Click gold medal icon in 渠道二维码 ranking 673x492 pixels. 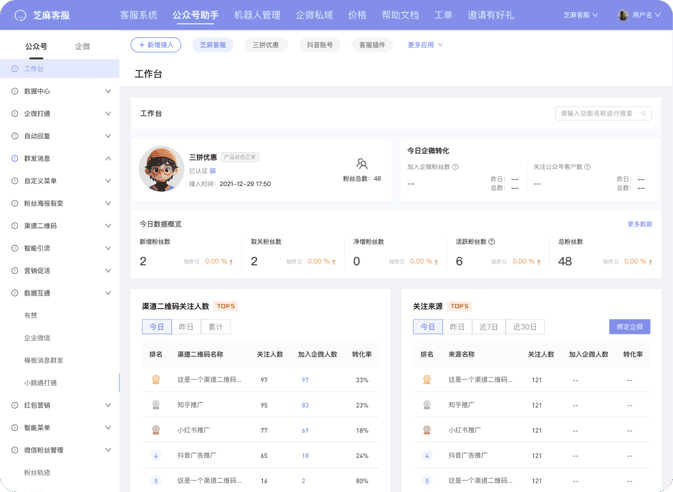point(156,380)
